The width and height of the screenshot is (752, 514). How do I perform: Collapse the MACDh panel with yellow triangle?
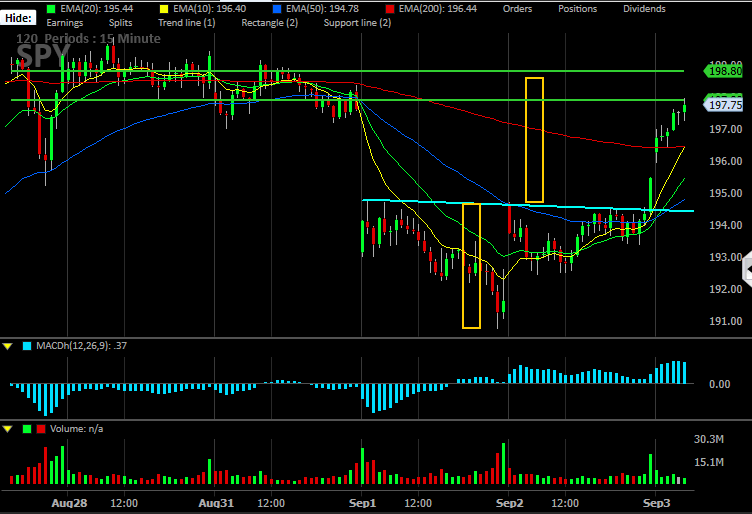(x=8, y=346)
